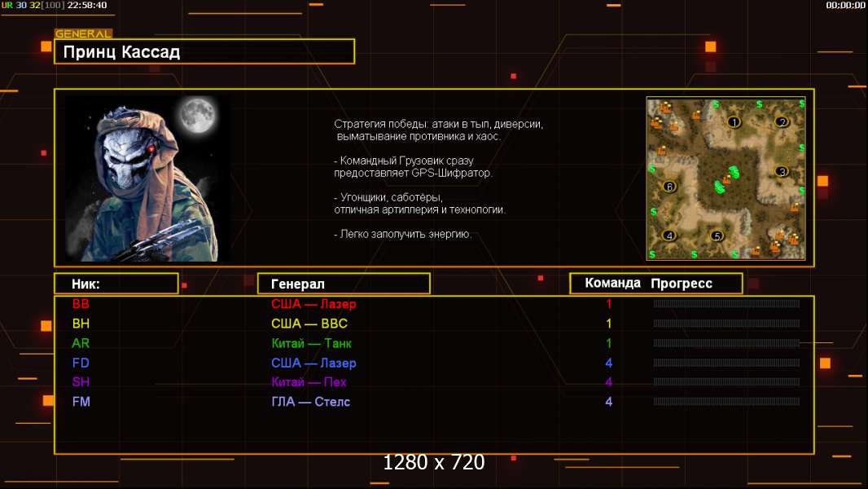Click the 'Генерал' column header
The height and width of the screenshot is (489, 868).
coord(344,284)
